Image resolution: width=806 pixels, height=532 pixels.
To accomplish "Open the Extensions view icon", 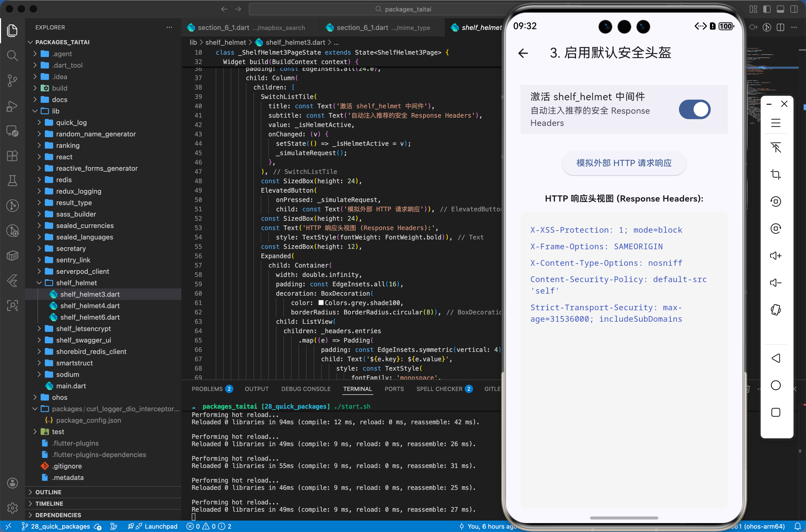I will coord(12,156).
